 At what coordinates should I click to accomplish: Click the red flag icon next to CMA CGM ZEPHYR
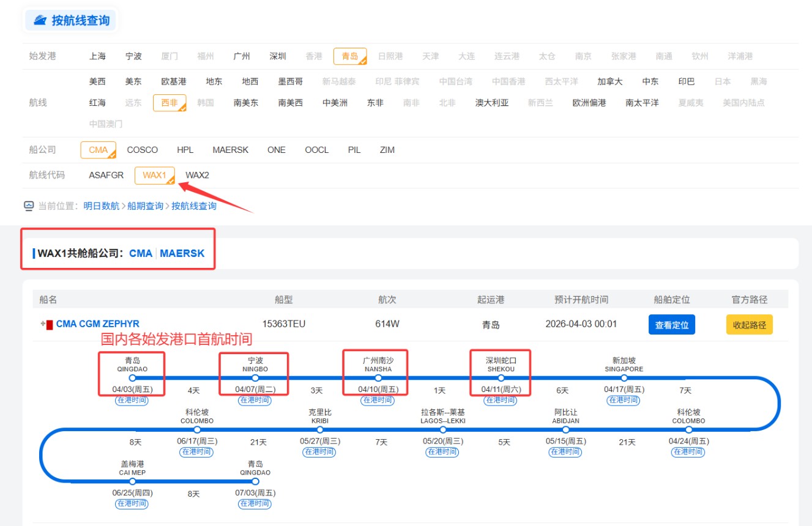point(50,324)
